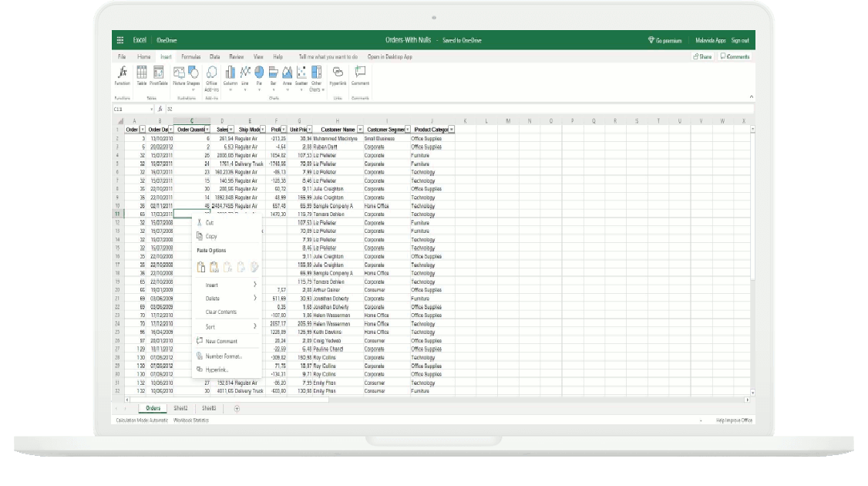Open the File tab
868x486 pixels.
coord(122,56)
